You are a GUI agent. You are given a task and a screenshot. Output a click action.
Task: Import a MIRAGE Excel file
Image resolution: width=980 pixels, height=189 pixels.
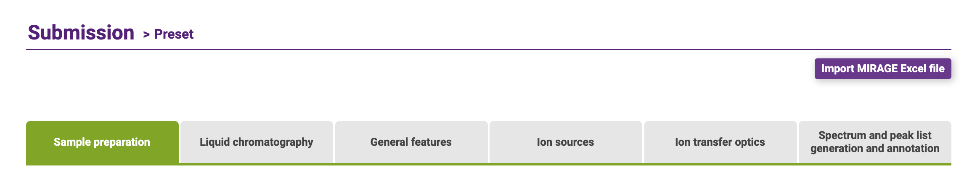[882, 68]
